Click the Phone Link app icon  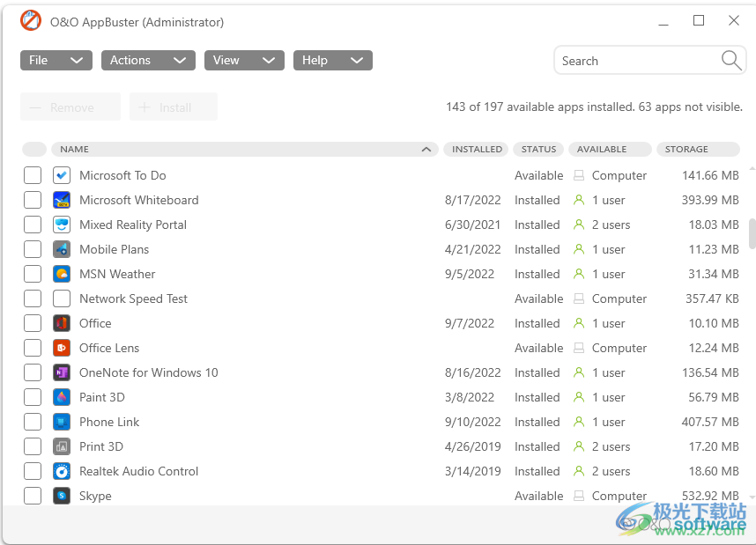pos(62,422)
